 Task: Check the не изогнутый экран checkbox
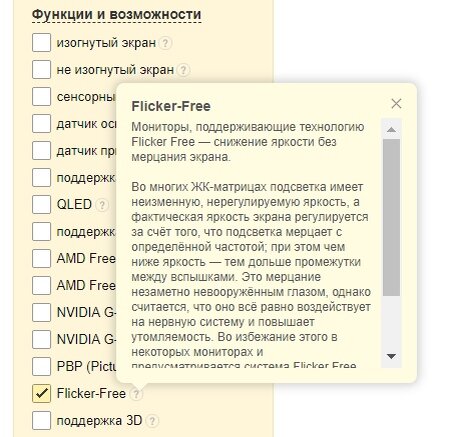click(41, 69)
